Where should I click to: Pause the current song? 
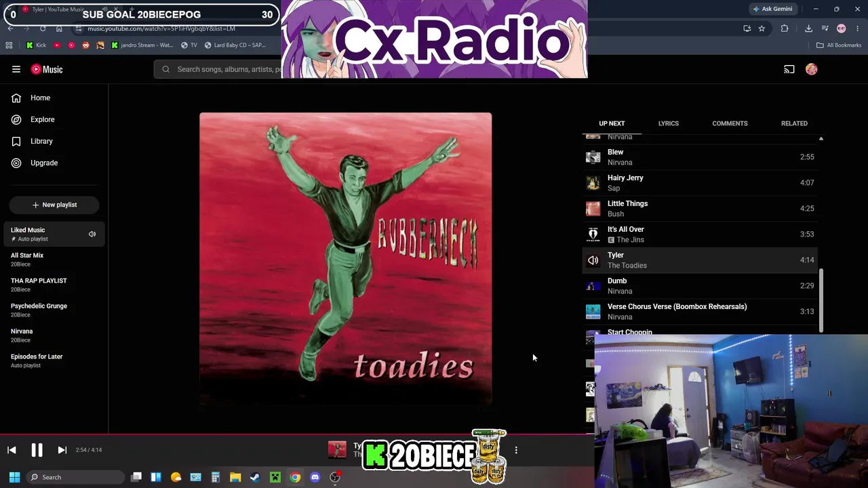coord(37,450)
